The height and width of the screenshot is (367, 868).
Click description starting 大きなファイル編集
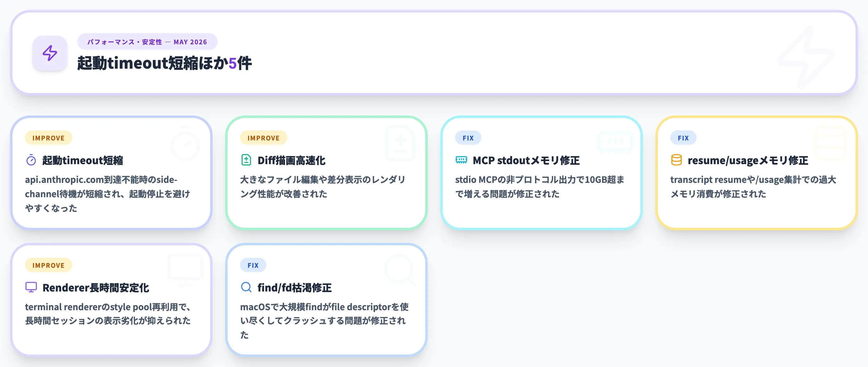(323, 187)
